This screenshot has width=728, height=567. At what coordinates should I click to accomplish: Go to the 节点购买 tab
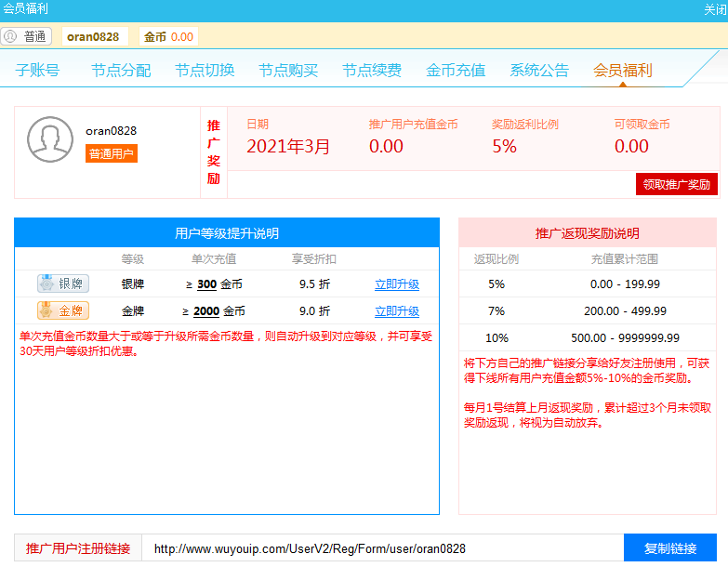click(x=288, y=70)
